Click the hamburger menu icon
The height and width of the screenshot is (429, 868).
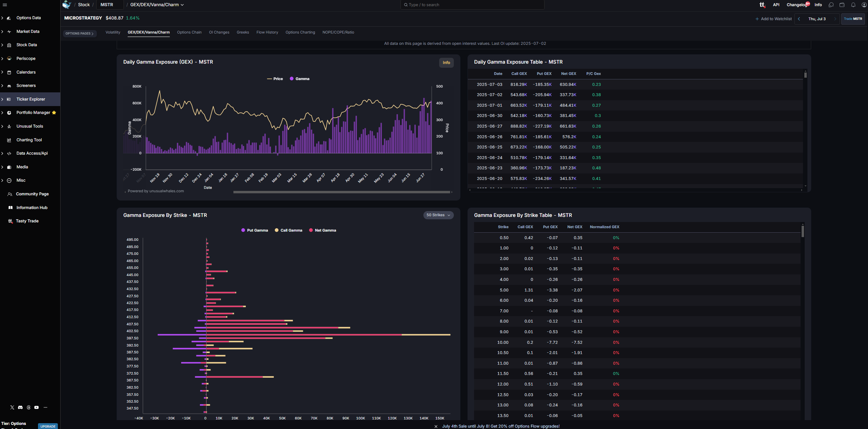[x=5, y=5]
